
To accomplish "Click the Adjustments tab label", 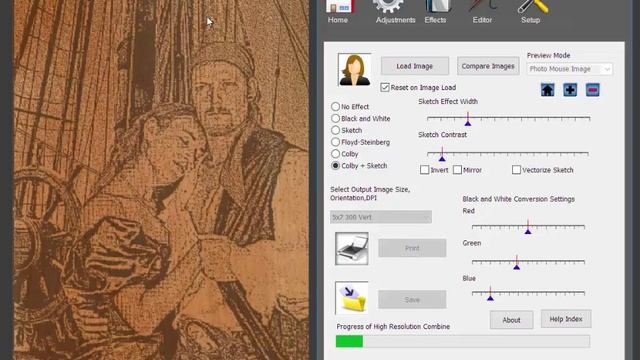I will click(396, 20).
